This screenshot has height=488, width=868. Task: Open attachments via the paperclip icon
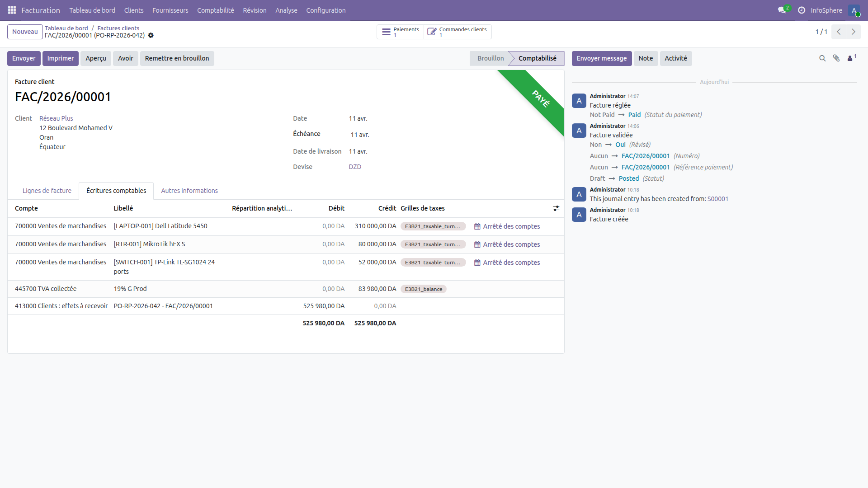click(836, 58)
